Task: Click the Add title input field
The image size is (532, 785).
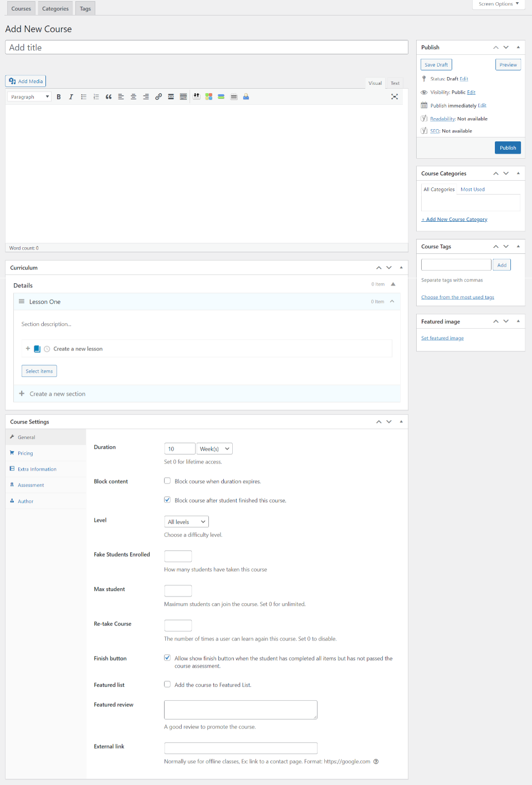Action: pos(206,48)
